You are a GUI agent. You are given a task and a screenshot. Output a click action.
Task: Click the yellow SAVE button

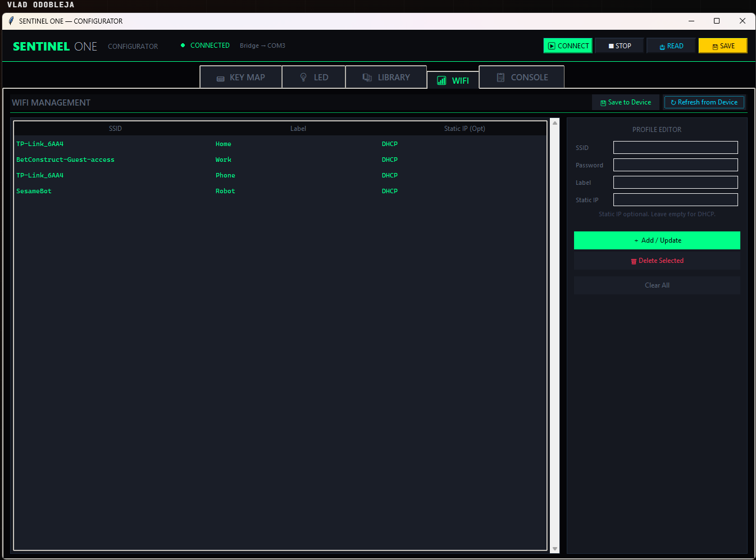pos(723,46)
